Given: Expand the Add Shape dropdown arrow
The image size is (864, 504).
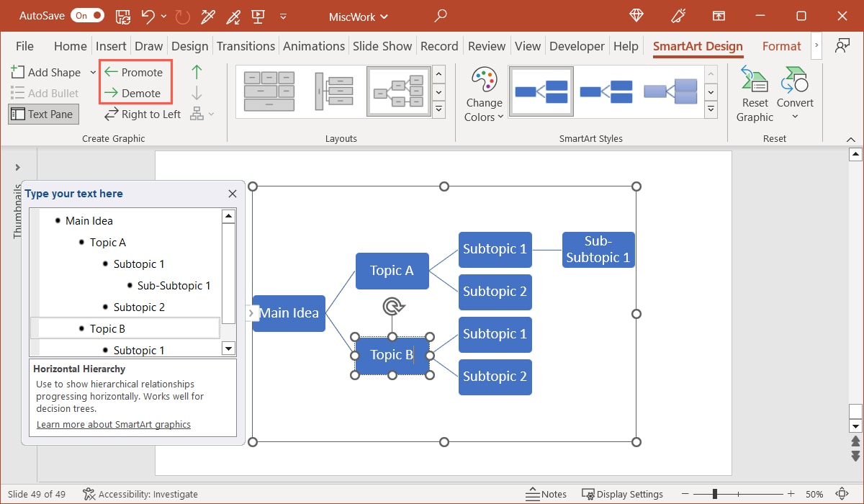Looking at the screenshot, I should 93,72.
